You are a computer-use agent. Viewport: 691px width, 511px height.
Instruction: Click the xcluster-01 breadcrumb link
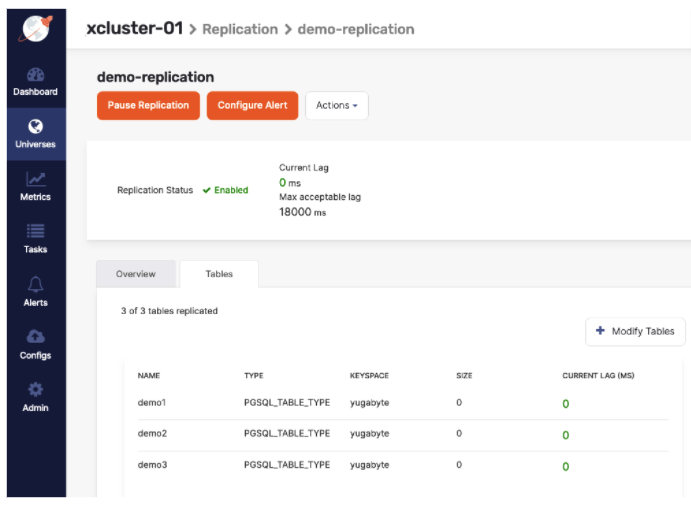point(136,29)
